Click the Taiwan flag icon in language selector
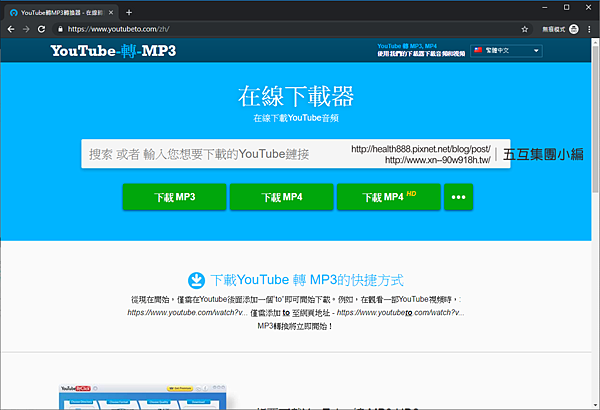Viewport: 600px width, 410px height. [x=478, y=50]
